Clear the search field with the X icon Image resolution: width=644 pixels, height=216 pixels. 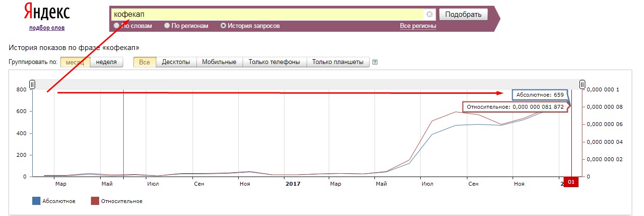point(429,14)
